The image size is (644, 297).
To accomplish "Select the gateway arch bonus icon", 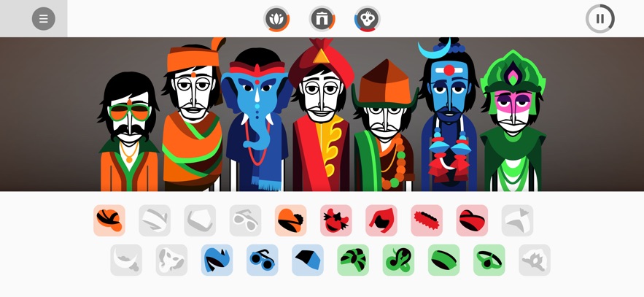I will tap(322, 18).
